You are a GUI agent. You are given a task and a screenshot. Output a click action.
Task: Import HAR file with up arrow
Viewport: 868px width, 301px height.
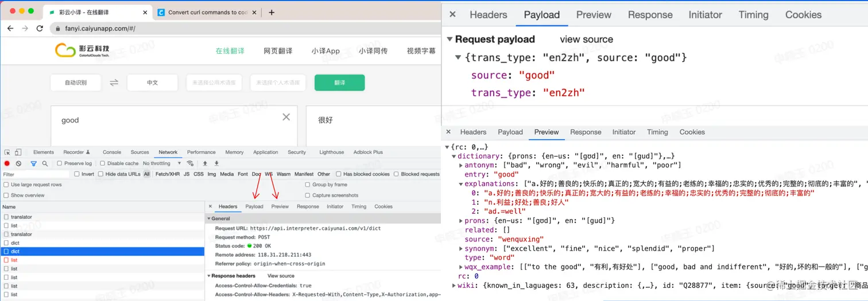click(205, 163)
